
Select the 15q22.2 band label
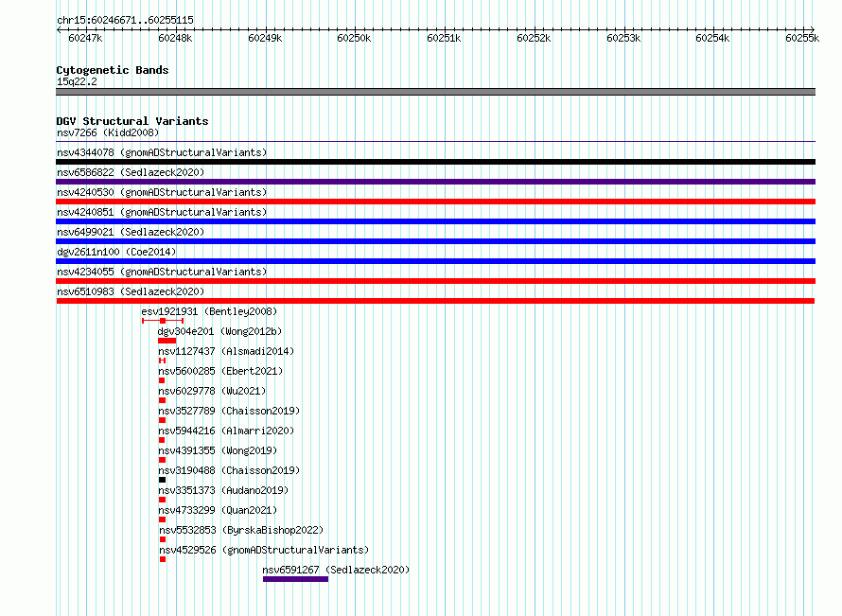[77, 81]
